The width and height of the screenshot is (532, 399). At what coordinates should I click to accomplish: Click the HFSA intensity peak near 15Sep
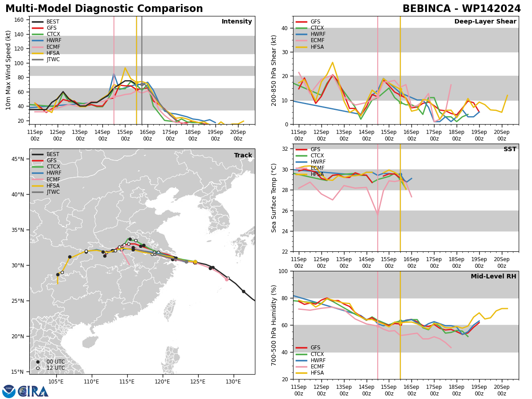click(x=125, y=68)
